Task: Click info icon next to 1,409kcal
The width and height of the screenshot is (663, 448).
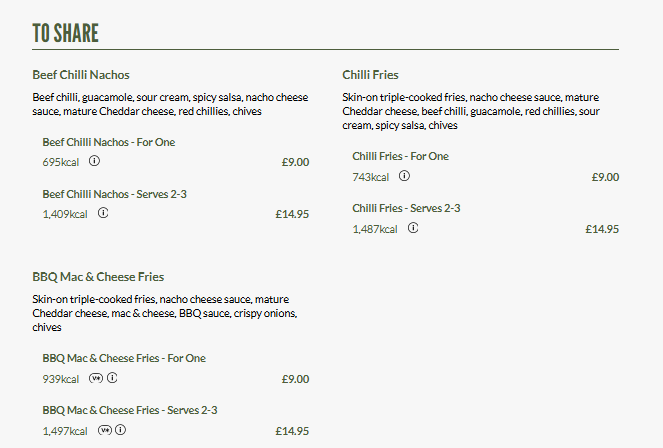Action: [103, 213]
